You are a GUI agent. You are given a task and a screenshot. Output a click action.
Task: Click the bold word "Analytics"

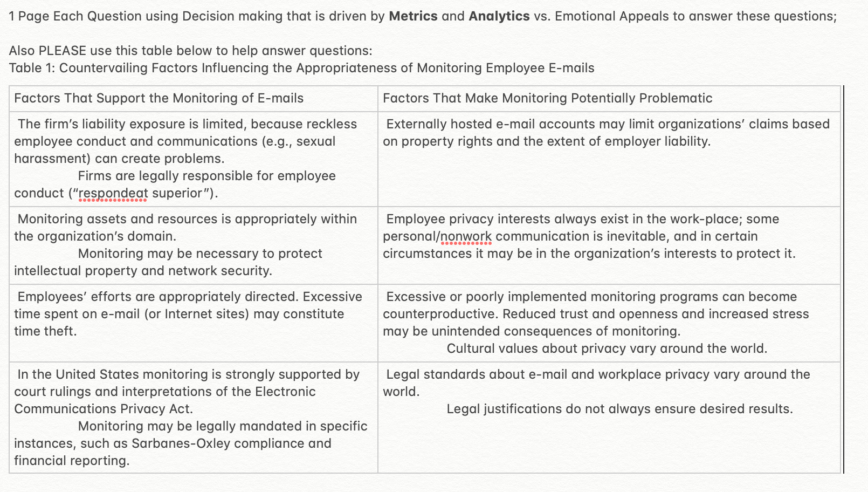pos(499,16)
